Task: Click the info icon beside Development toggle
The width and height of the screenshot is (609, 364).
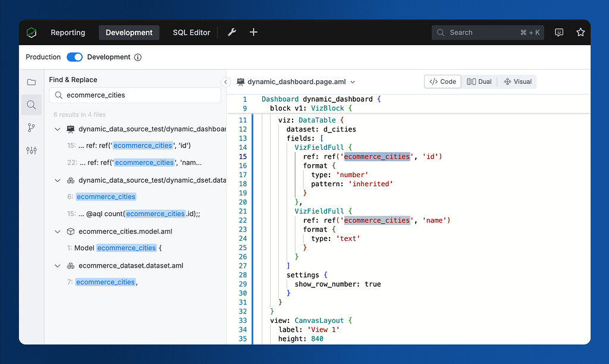Action: pos(137,57)
